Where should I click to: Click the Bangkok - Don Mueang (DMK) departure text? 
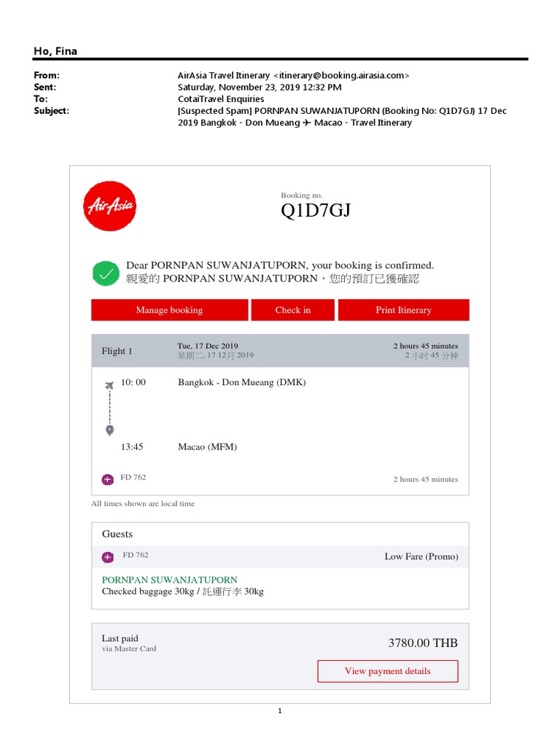[241, 382]
